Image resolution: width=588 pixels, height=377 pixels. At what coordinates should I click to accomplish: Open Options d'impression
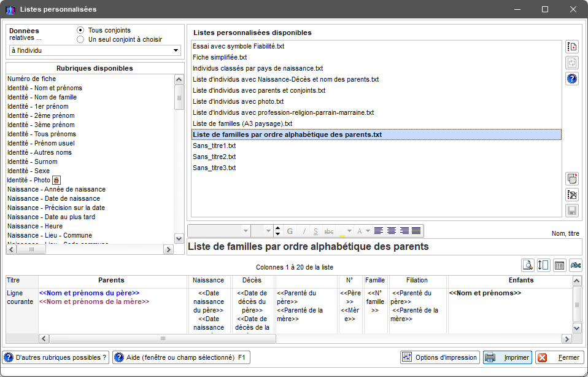[440, 357]
